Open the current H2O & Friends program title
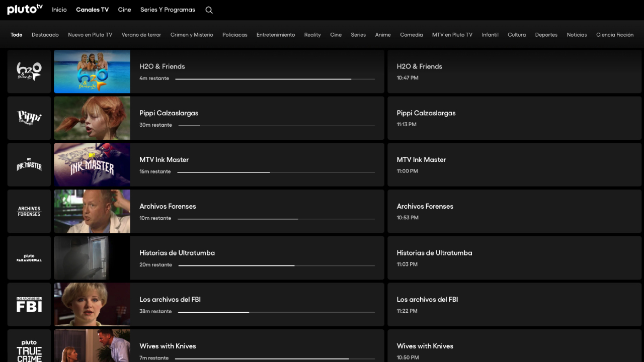The height and width of the screenshot is (362, 644). tap(162, 66)
